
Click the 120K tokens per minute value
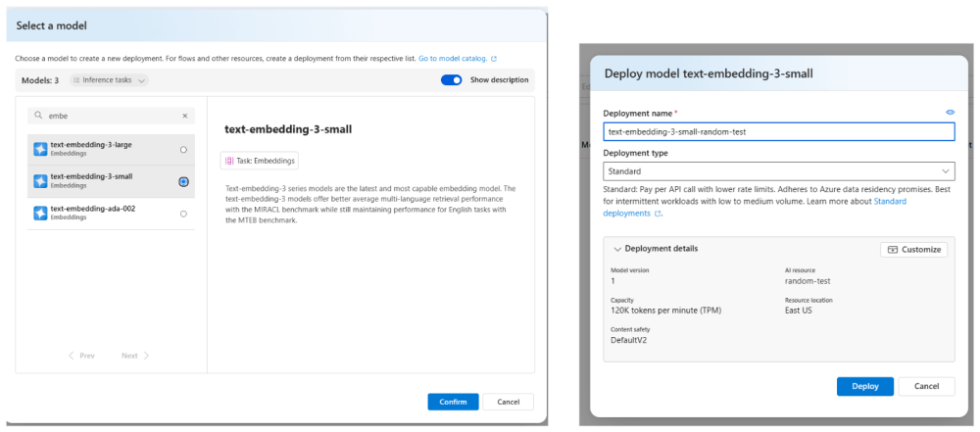click(665, 311)
